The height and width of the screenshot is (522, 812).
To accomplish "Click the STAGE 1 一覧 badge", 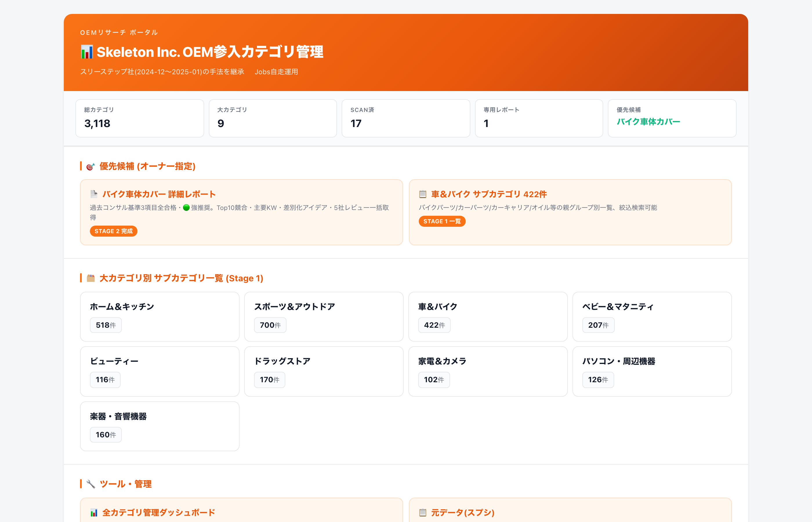I will pyautogui.click(x=442, y=221).
